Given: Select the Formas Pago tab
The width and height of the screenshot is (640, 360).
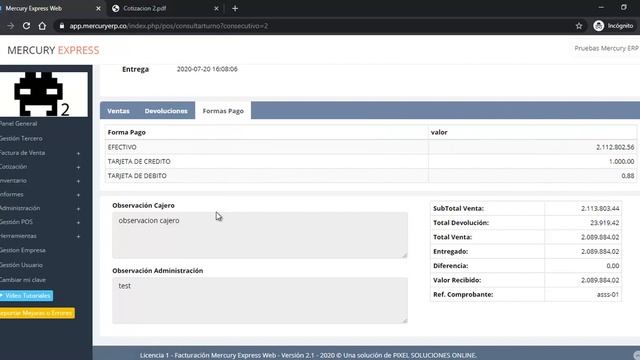Looking at the screenshot, I should pyautogui.click(x=223, y=111).
